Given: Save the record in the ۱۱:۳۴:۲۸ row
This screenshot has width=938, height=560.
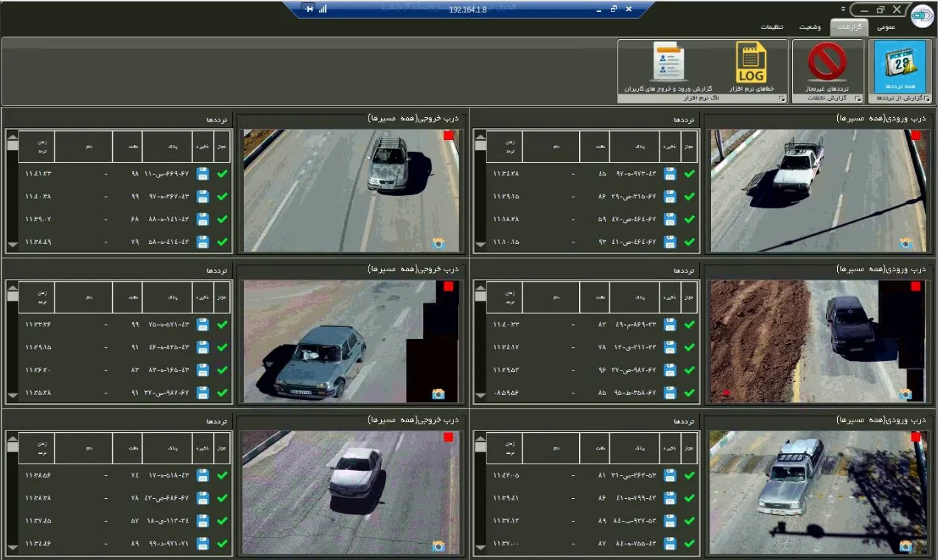Looking at the screenshot, I should [x=670, y=174].
